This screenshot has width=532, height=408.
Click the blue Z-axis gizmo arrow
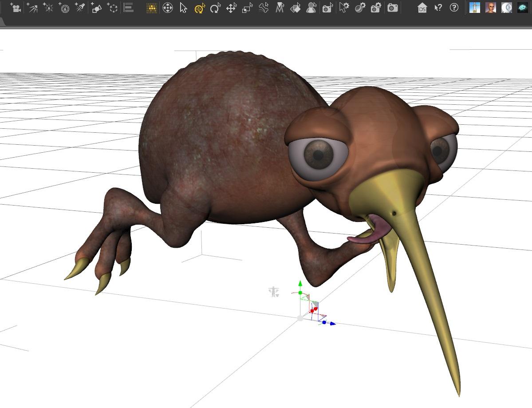(x=332, y=324)
